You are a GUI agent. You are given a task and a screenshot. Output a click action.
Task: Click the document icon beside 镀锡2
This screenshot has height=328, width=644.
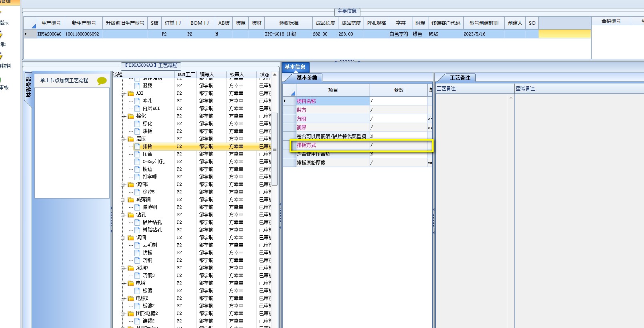tap(137, 321)
